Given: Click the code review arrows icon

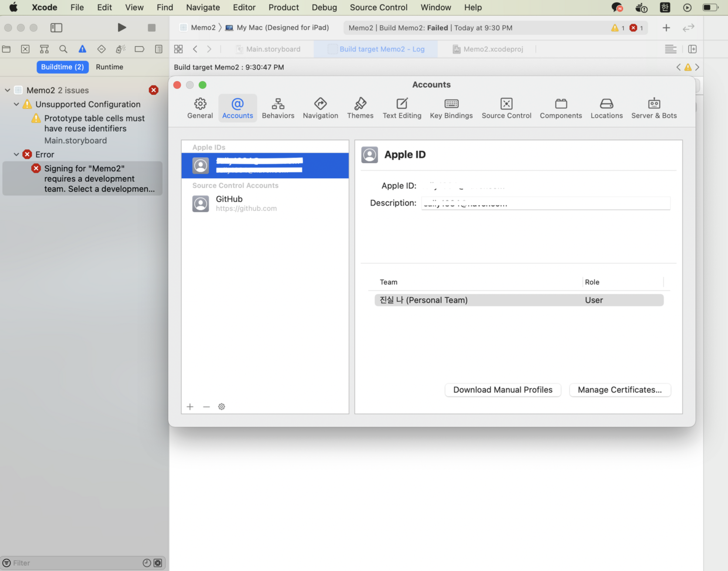Looking at the screenshot, I should click(688, 28).
